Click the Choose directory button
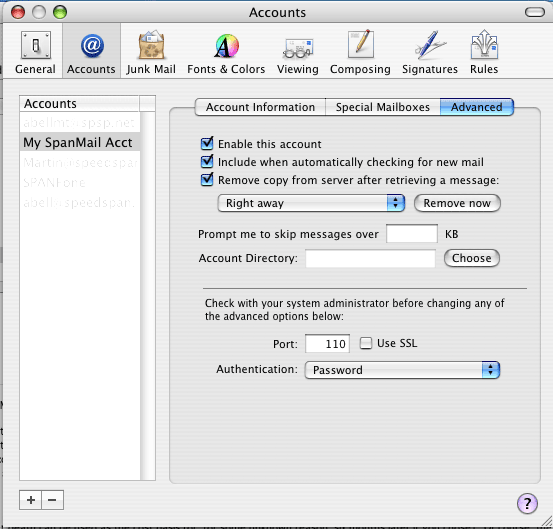 click(x=472, y=258)
